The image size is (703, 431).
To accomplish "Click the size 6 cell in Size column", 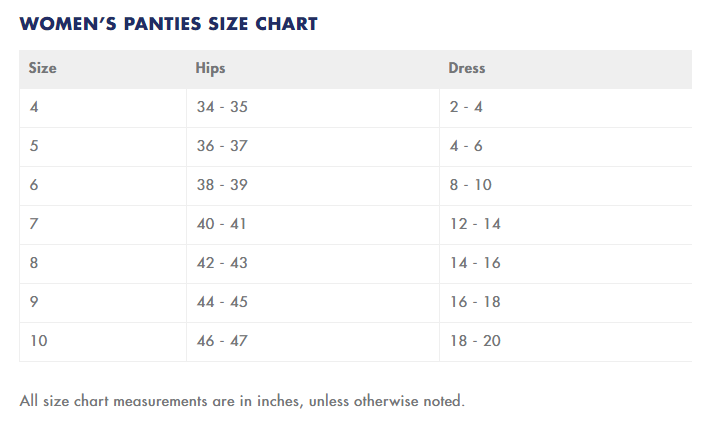I will point(34,185).
